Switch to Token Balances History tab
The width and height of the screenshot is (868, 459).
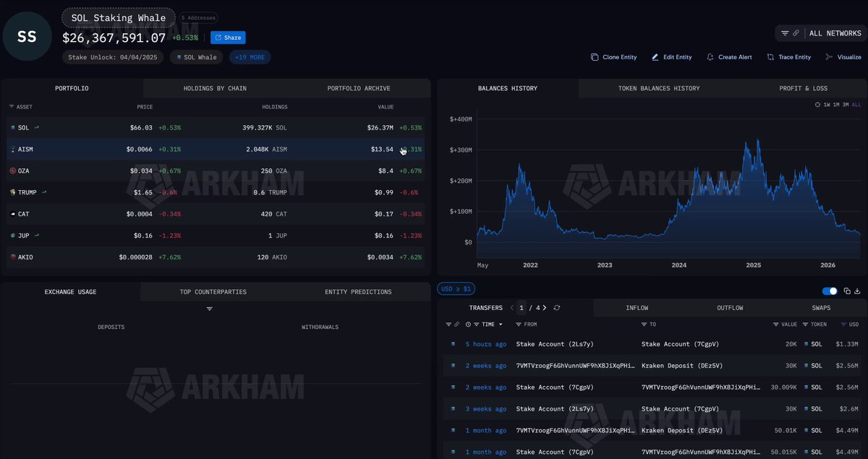[659, 88]
